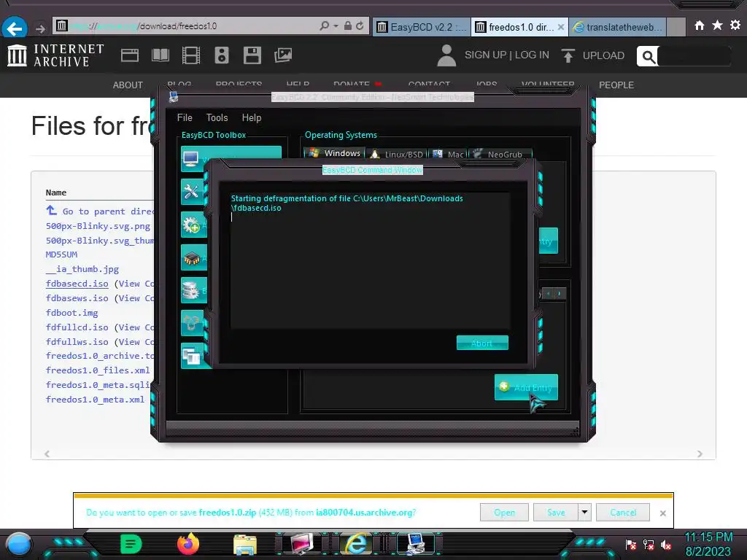Image resolution: width=747 pixels, height=560 pixels.
Task: Click the browser home icon
Action: point(700,26)
